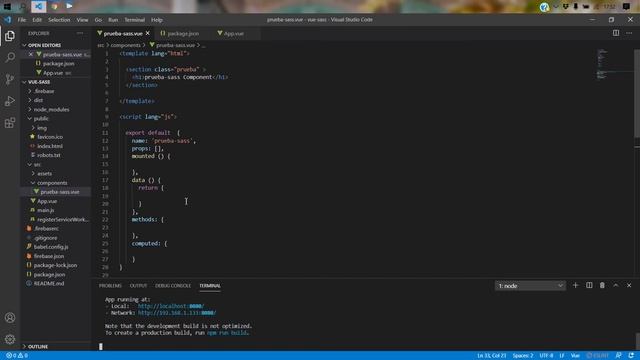Screen dimensions: 640x360
Task: Click line and column indicator in status bar
Action: 491,356
